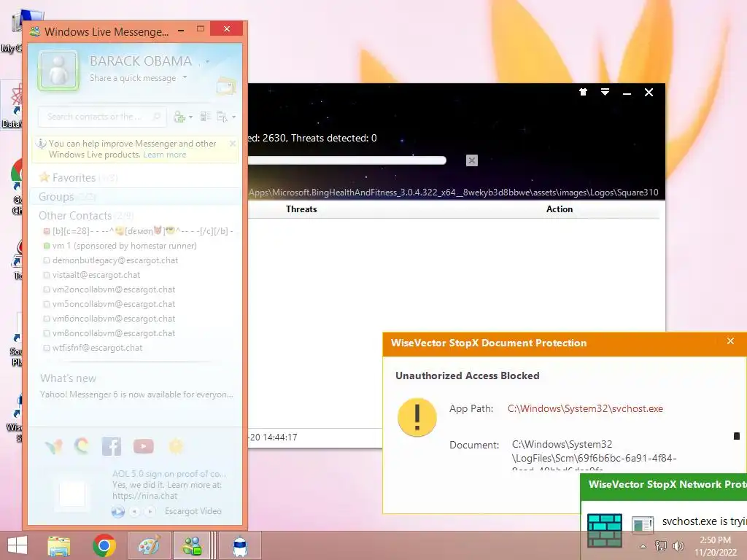The height and width of the screenshot is (560, 747).
Task: Select contact vm6oncollabvm@escargot.chat
Action: 109,319
